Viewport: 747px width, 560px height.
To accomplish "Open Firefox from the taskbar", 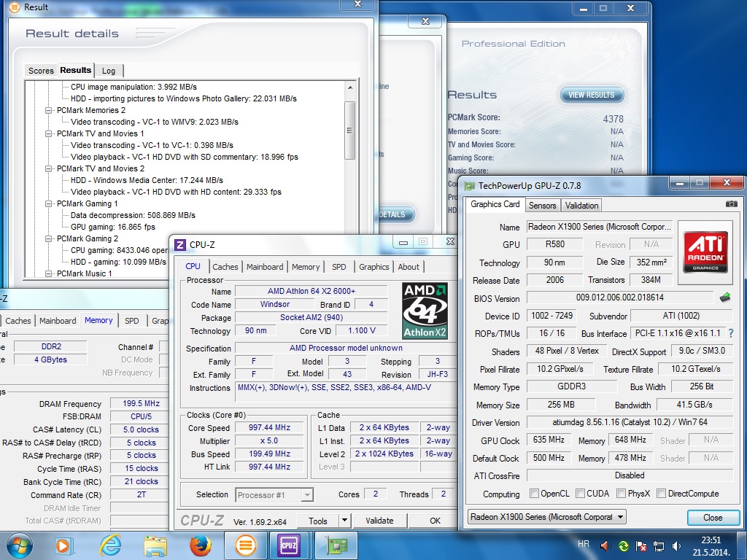I will click(x=200, y=545).
